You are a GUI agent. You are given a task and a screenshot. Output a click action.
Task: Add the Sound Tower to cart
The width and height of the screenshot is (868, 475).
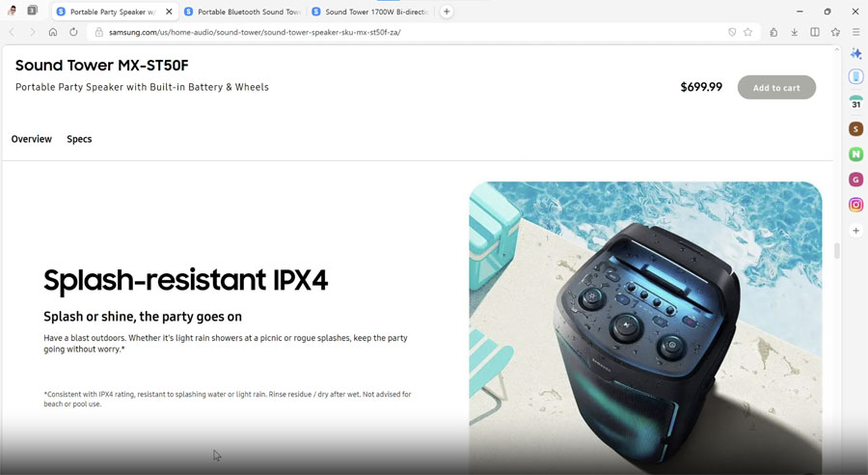(776, 88)
